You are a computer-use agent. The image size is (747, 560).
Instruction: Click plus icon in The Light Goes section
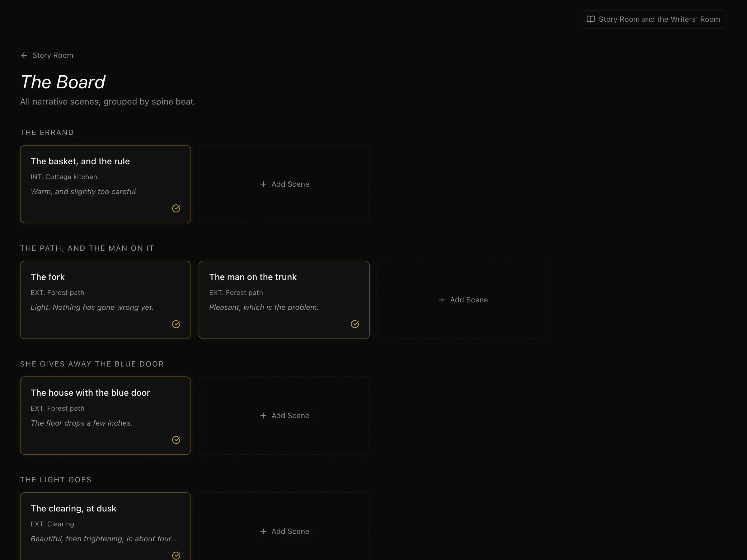tap(263, 531)
